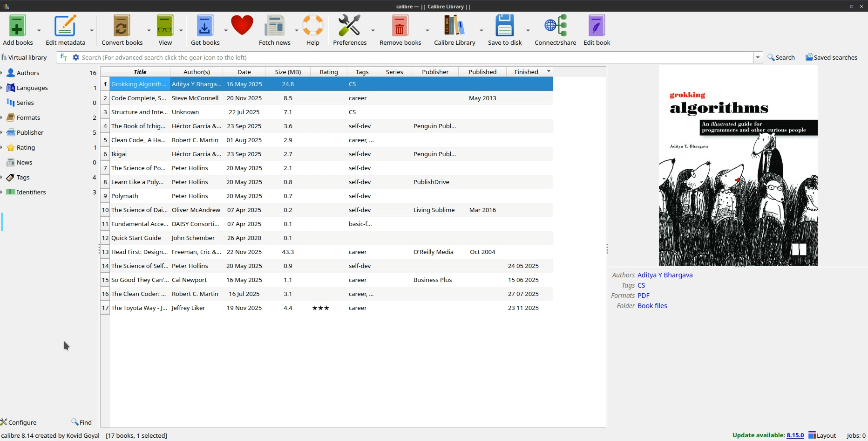Image resolution: width=868 pixels, height=441 pixels.
Task: Sort by the Publisher column header
Action: [x=435, y=72]
